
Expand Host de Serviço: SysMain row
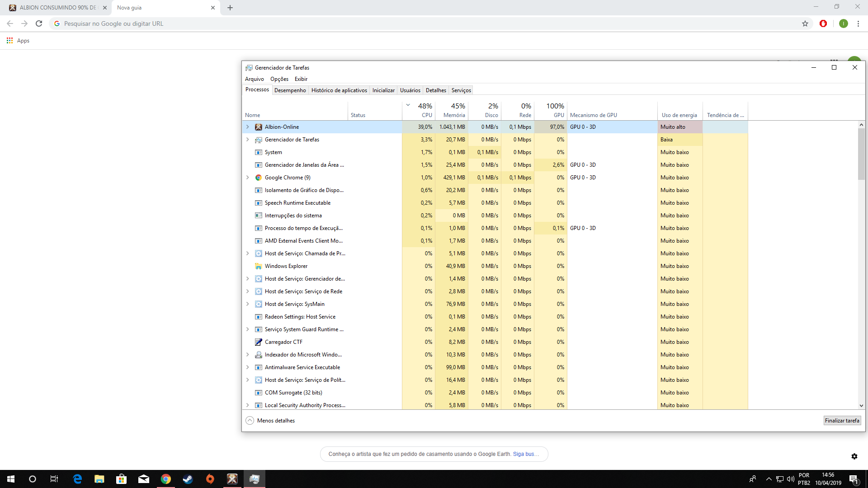pos(248,304)
